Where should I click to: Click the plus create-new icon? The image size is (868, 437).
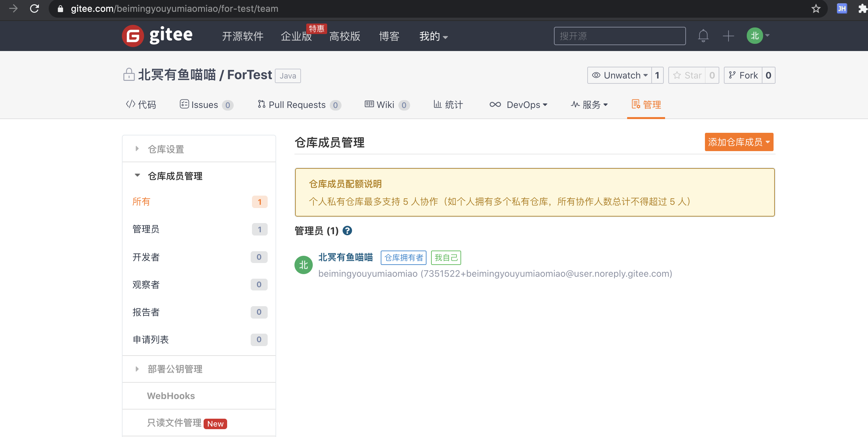coord(728,36)
